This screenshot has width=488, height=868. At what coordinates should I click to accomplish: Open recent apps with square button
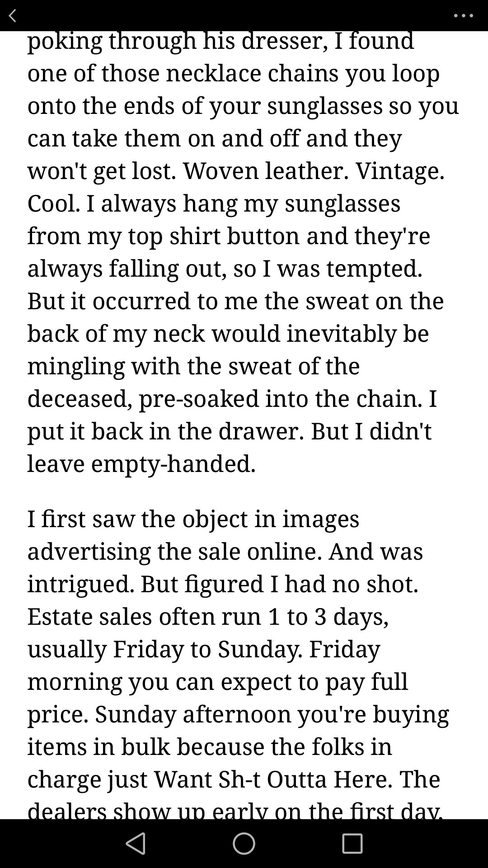click(x=352, y=843)
